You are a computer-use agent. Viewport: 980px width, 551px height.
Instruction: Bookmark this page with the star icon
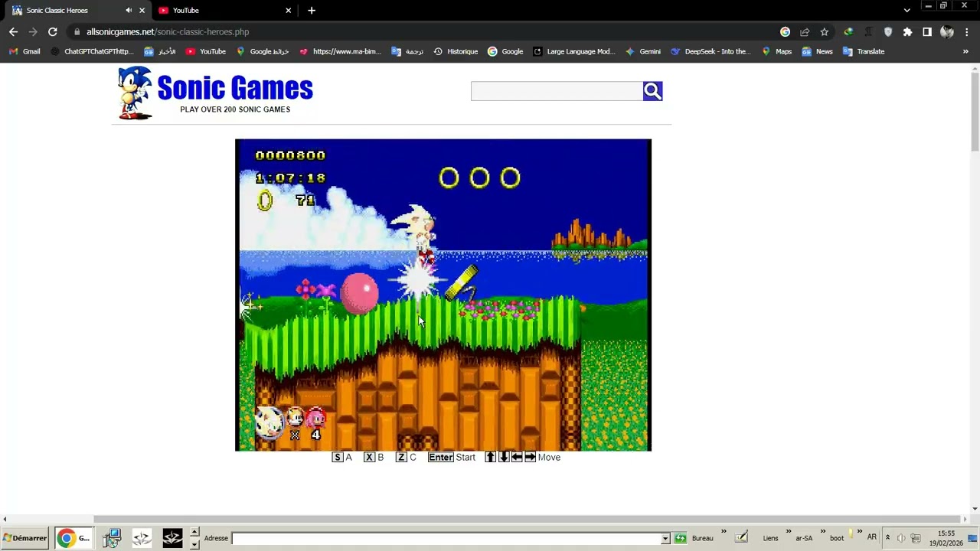824,31
